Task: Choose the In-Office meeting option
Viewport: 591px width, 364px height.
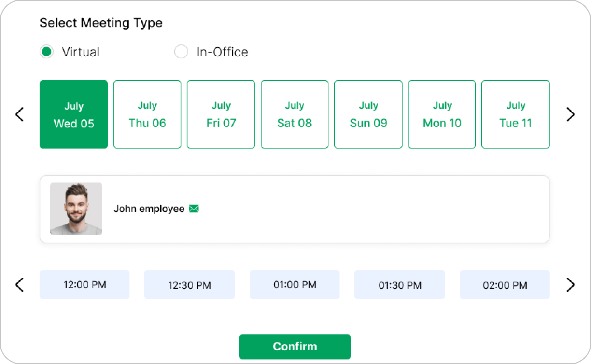Action: 181,52
